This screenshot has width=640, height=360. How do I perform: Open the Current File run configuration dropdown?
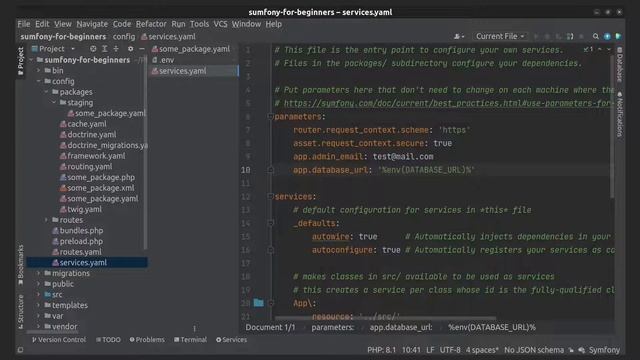(500, 36)
